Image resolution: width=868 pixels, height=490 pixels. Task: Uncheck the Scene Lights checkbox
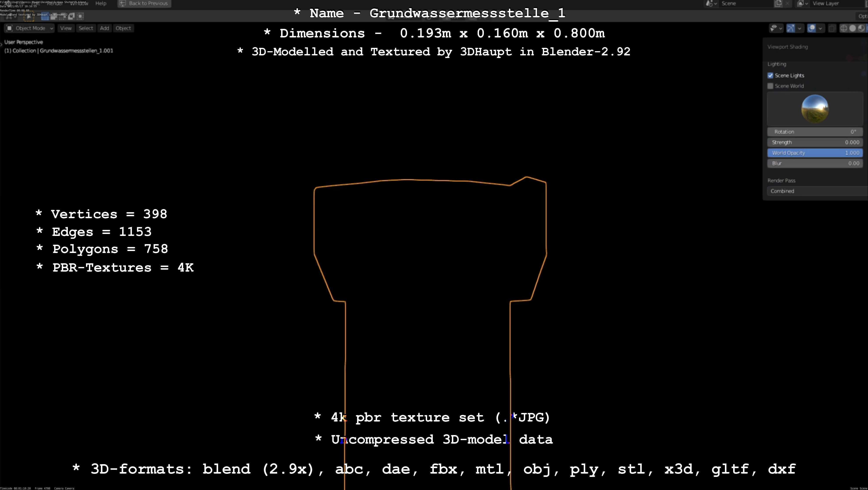[x=770, y=76]
